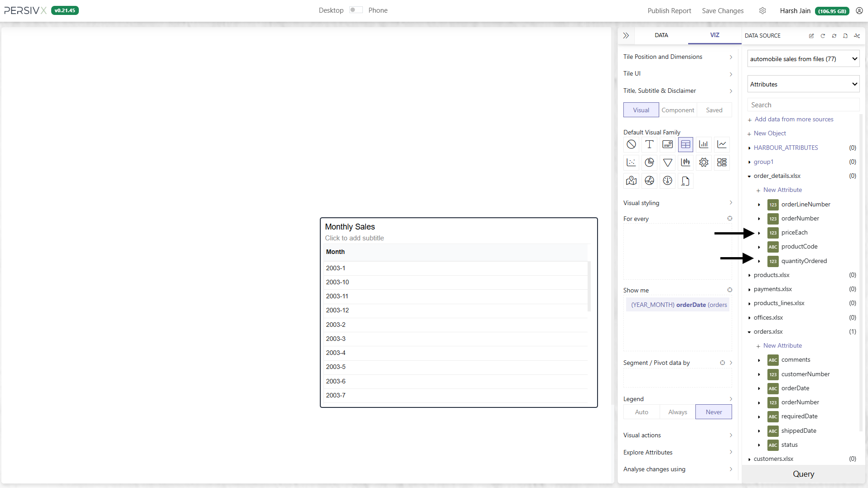Click the target icon beside Show me
This screenshot has height=488, width=868.
pos(730,290)
